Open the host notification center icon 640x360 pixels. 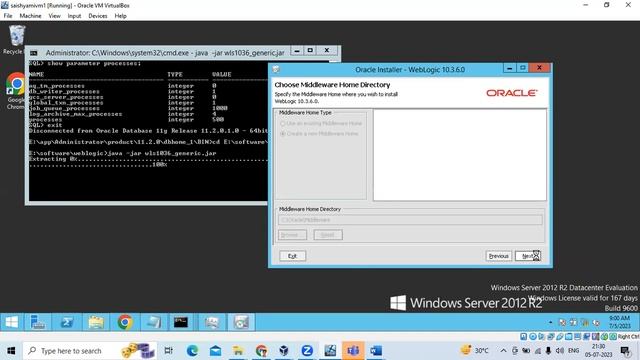625,351
